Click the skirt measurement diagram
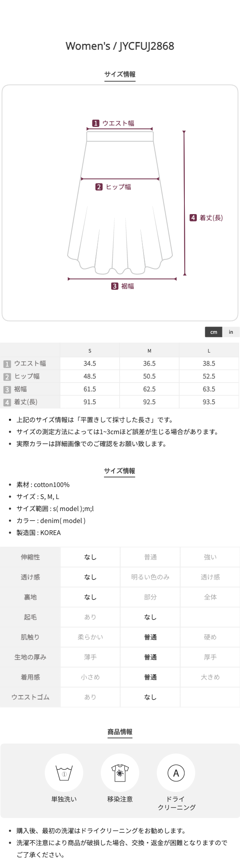The width and height of the screenshot is (240, 868). tap(120, 204)
